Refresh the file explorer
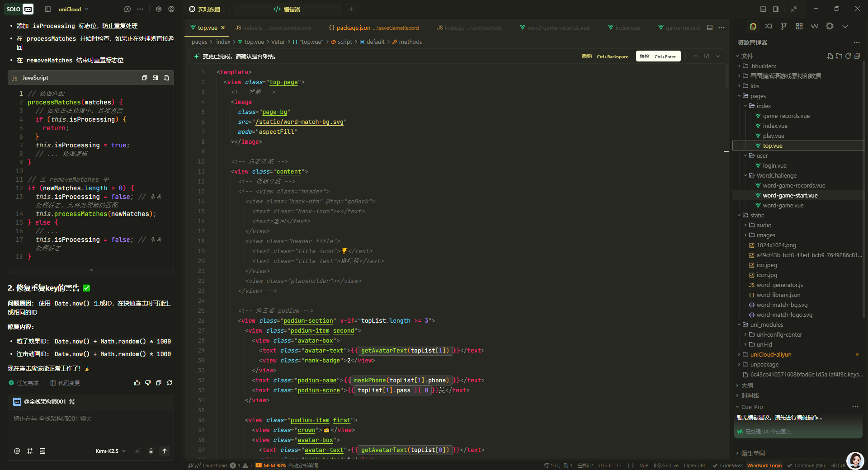The image size is (868, 470). click(848, 56)
